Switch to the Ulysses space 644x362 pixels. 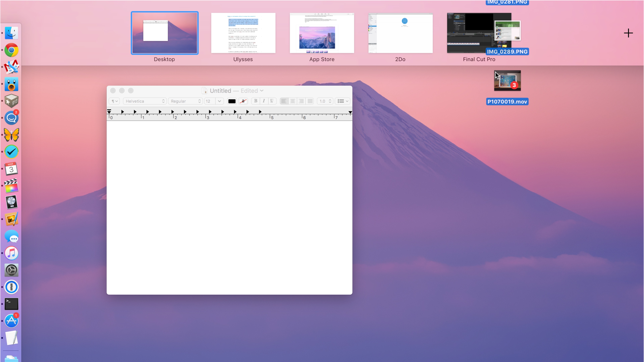[x=243, y=33]
